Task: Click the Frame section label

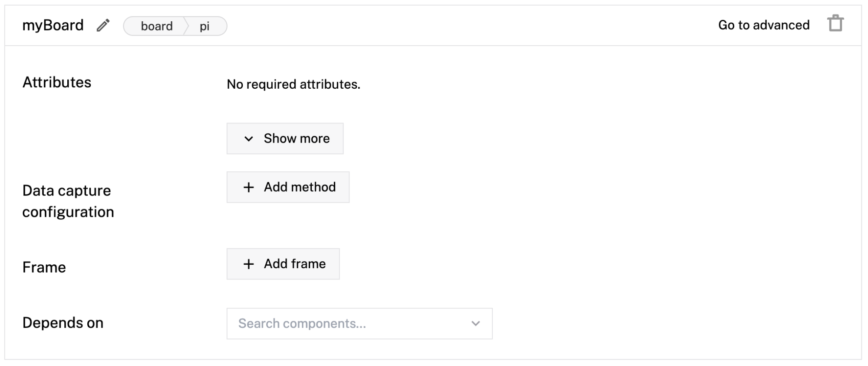Action: [43, 267]
